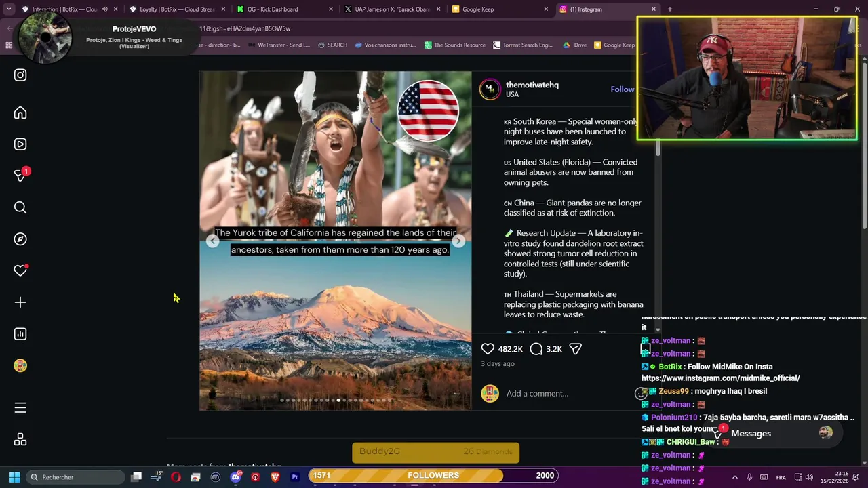Launch Opera browser from the taskbar
The height and width of the screenshot is (488, 868).
pyautogui.click(x=176, y=477)
